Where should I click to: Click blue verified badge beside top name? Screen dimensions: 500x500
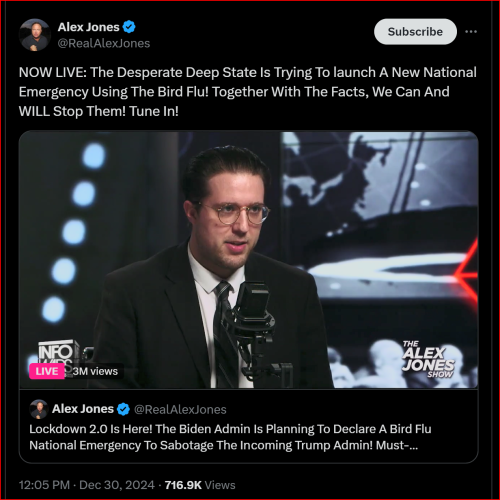(129, 27)
